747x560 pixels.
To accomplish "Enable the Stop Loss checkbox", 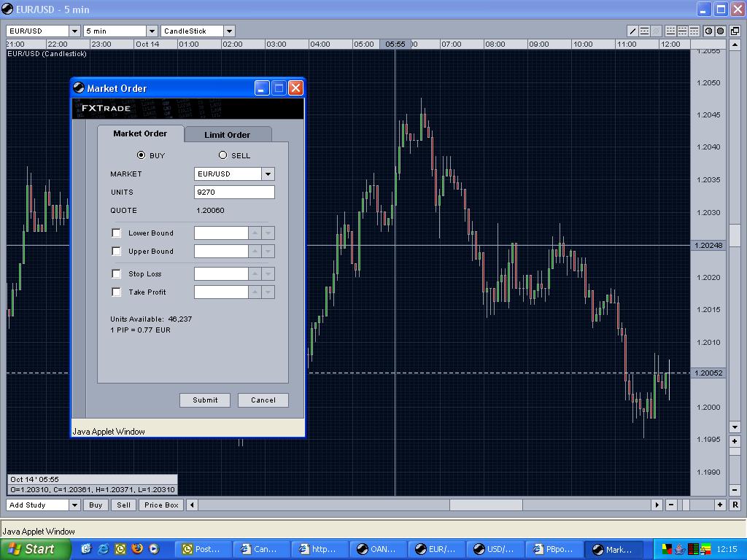I will pos(116,273).
